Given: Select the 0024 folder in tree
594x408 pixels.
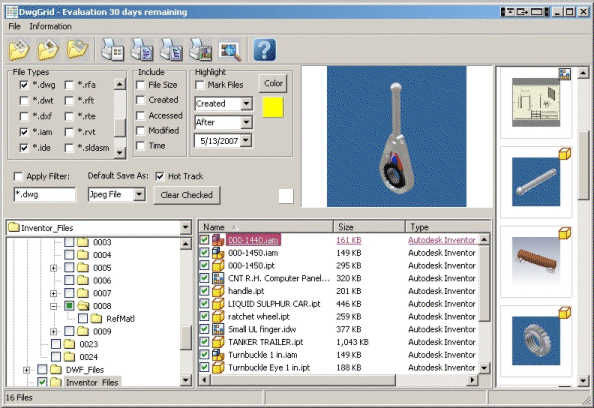Looking at the screenshot, I should pos(88,357).
